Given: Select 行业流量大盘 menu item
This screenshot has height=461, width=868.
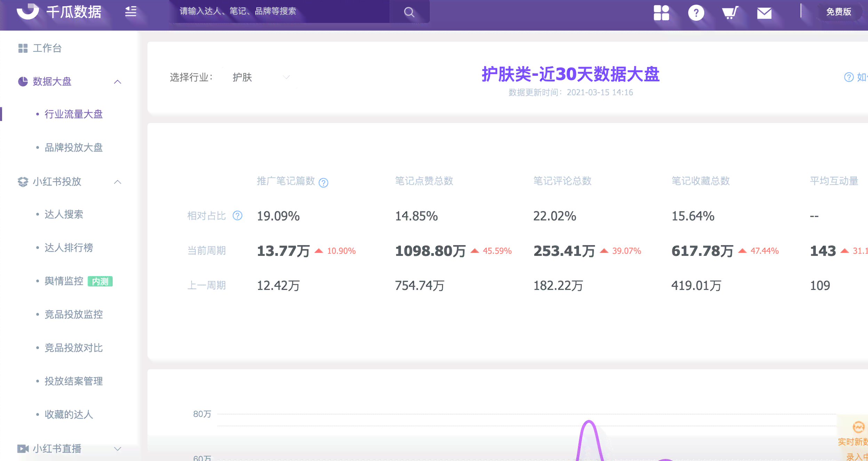Looking at the screenshot, I should [x=73, y=114].
